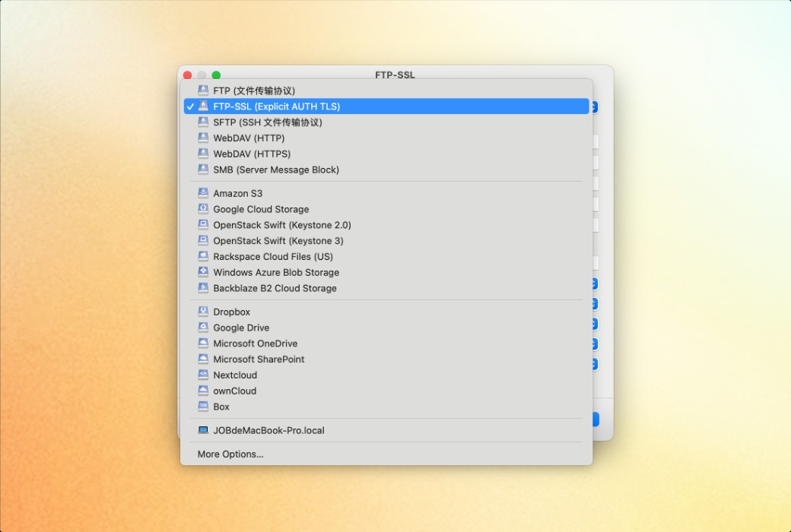Click the Amazon S3 icon
The height and width of the screenshot is (532, 791).
203,192
